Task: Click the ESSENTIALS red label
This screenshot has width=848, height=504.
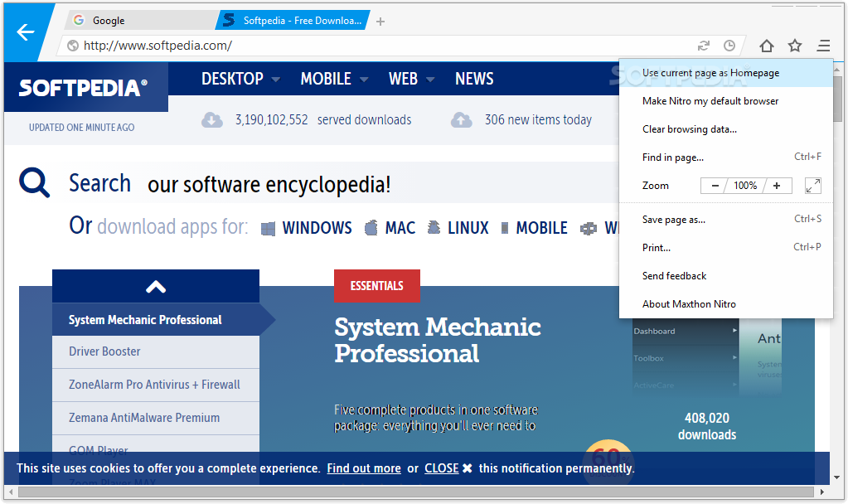Action: click(x=377, y=286)
